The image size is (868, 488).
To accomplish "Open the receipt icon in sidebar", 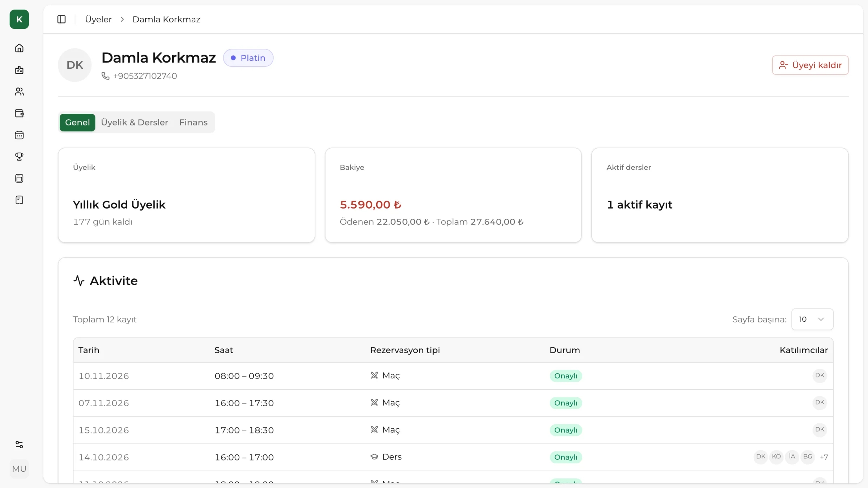I will point(19,200).
